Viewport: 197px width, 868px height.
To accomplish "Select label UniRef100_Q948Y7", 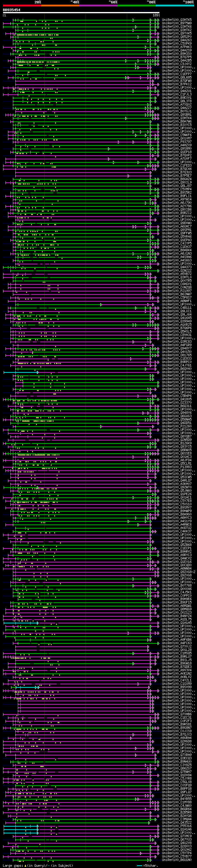I will coord(177,349).
